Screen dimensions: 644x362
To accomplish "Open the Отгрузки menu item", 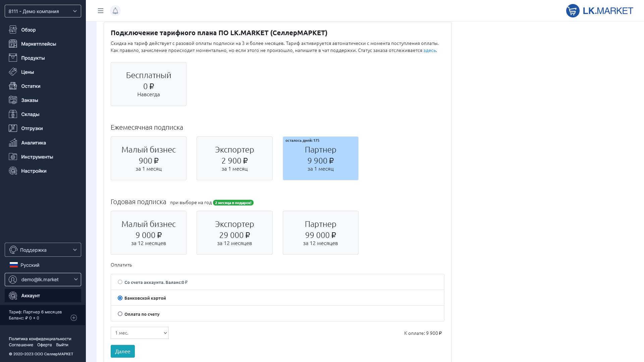I will (32, 128).
